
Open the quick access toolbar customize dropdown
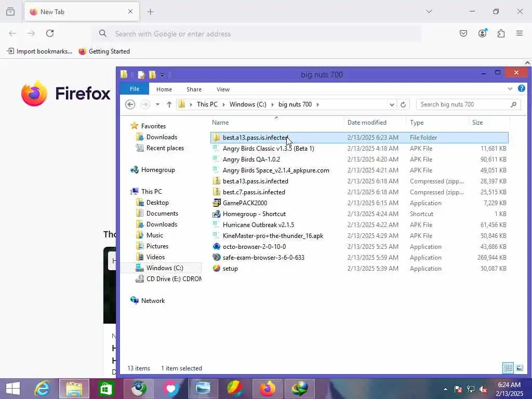[163, 75]
